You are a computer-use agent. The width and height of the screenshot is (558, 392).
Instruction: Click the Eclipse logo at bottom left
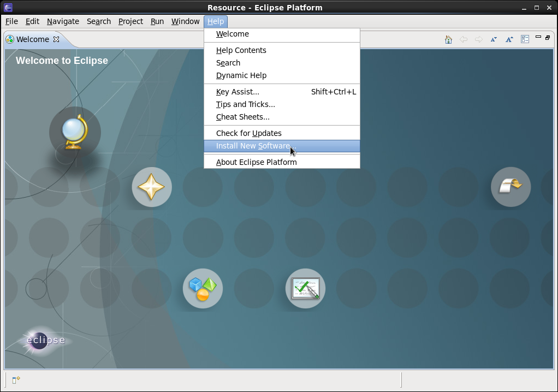pyautogui.click(x=45, y=341)
